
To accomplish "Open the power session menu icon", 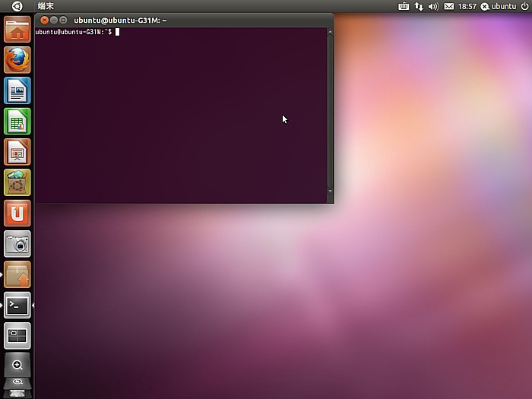I will 524,6.
